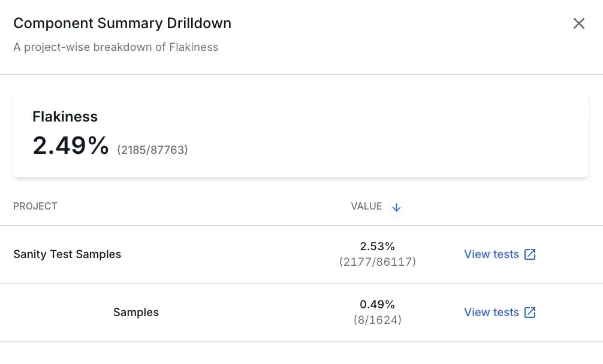
Task: Click the project-wise breakdown subtitle text
Action: click(x=116, y=47)
